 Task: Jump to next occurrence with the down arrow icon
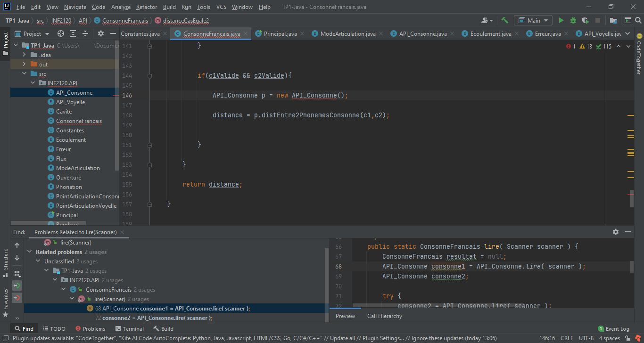(17, 258)
